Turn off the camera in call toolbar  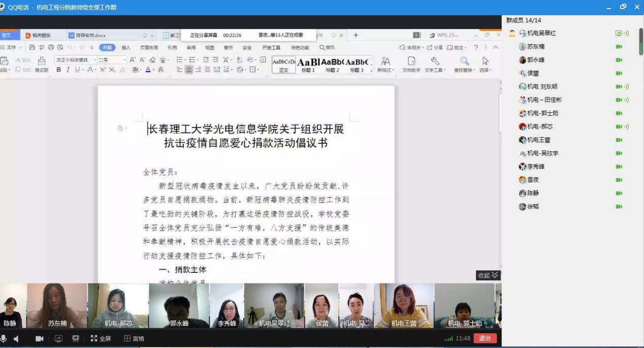39,338
